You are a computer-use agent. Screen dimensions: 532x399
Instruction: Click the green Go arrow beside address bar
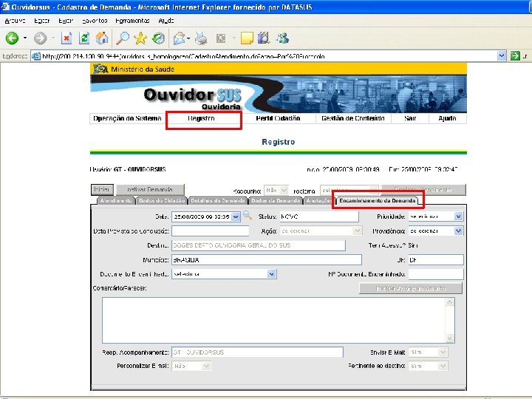[x=515, y=55]
